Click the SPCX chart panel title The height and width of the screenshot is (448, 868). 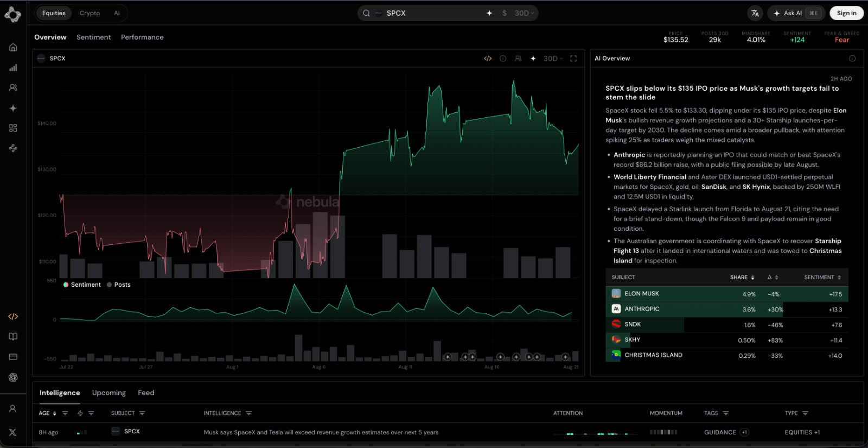pos(58,59)
